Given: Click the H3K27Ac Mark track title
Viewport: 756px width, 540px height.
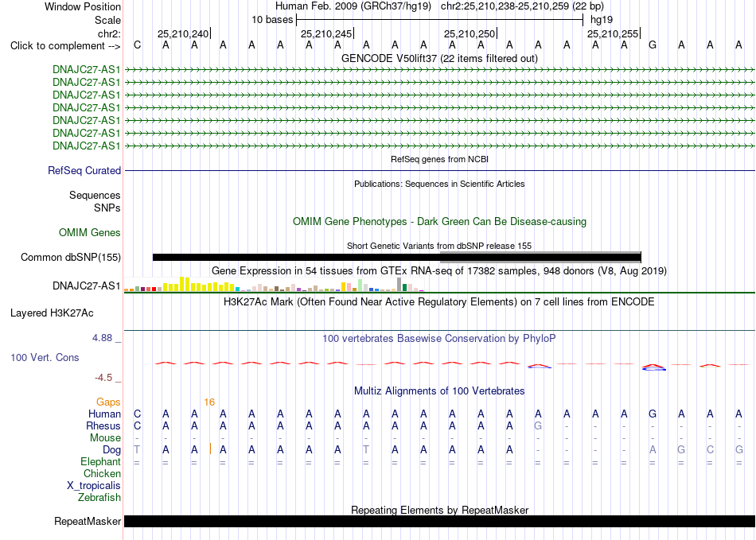Looking at the screenshot, I should tap(439, 302).
